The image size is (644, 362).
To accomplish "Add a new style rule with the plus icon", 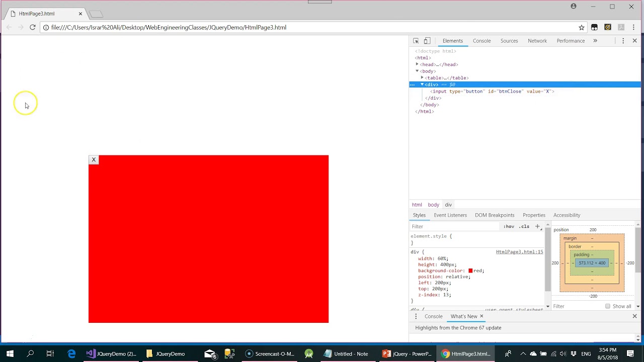I will 537,226.
